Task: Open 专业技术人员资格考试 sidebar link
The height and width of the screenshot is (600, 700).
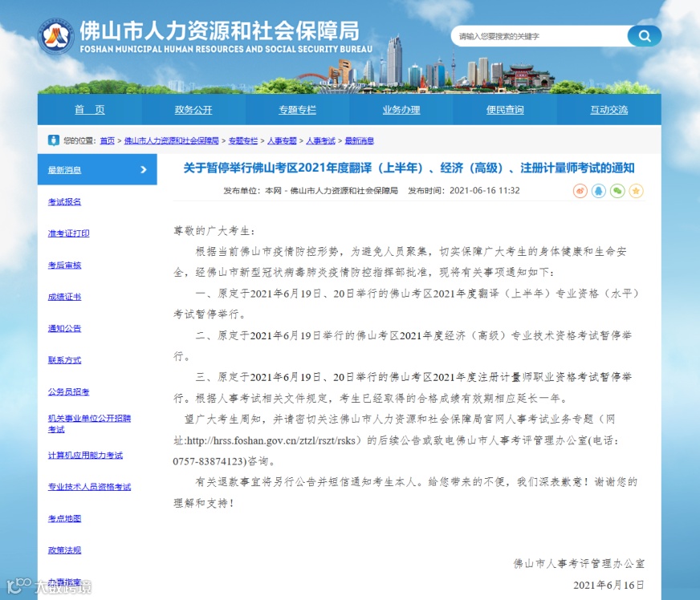Action: 89,487
